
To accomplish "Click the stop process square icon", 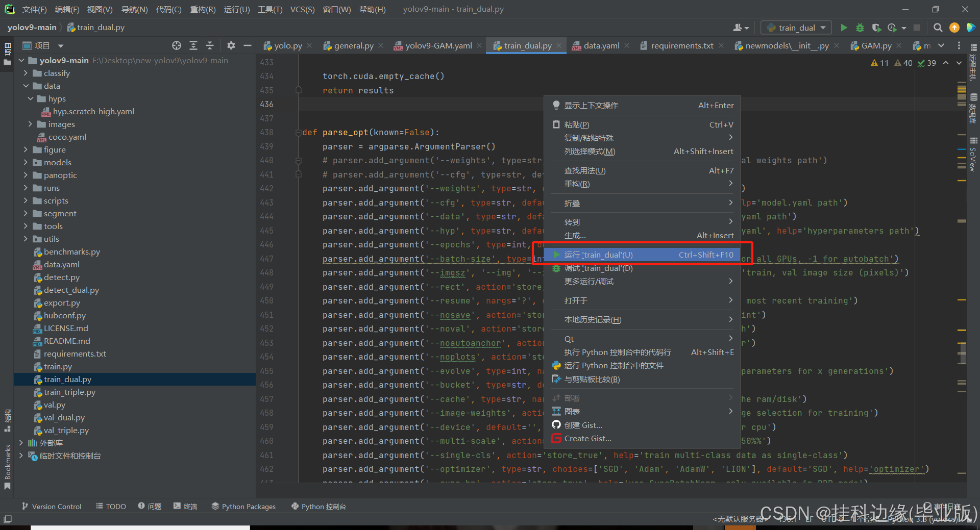I will point(917,28).
